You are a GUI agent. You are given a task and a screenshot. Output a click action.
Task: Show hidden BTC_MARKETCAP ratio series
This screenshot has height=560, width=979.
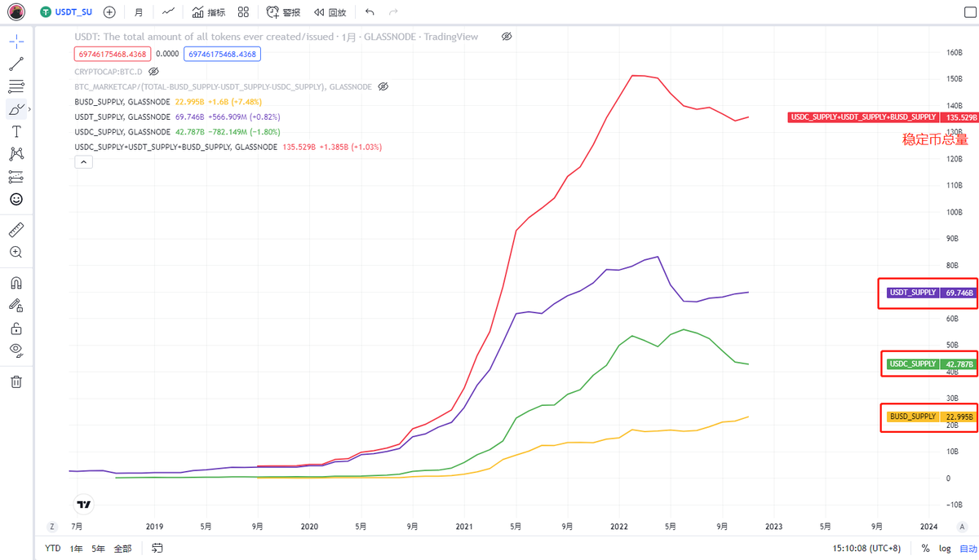tap(383, 86)
